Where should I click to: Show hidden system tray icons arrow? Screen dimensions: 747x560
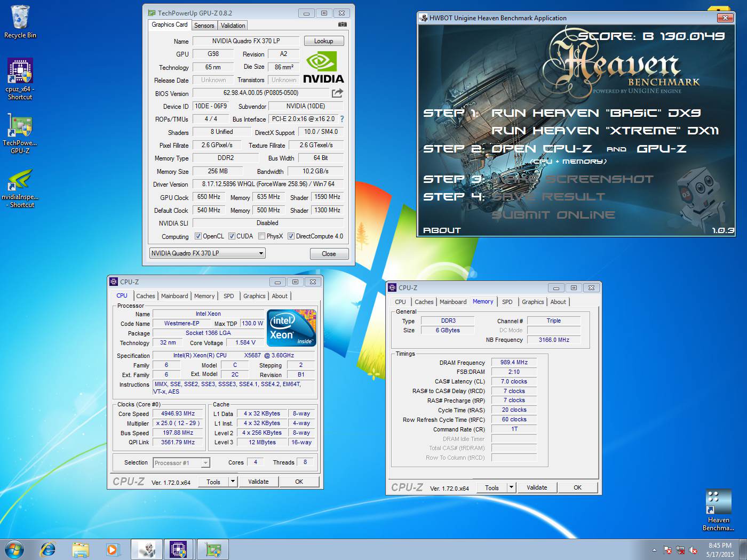pyautogui.click(x=654, y=550)
